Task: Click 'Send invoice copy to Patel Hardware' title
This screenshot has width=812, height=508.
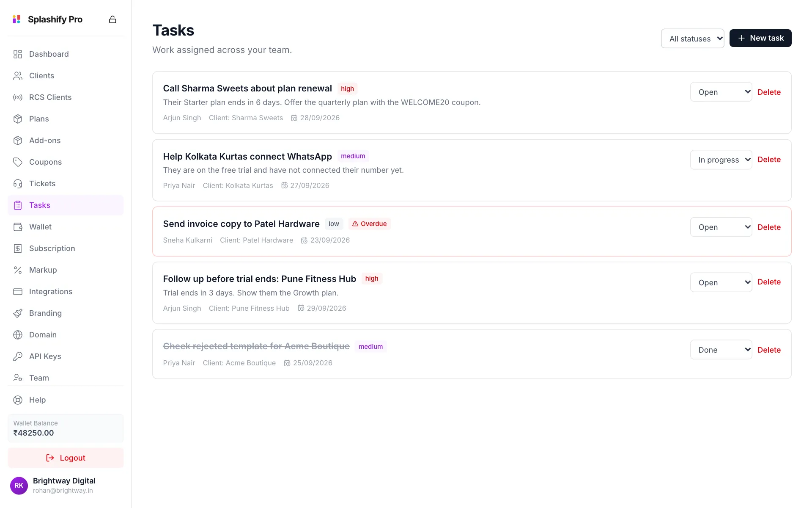Action: (x=241, y=224)
